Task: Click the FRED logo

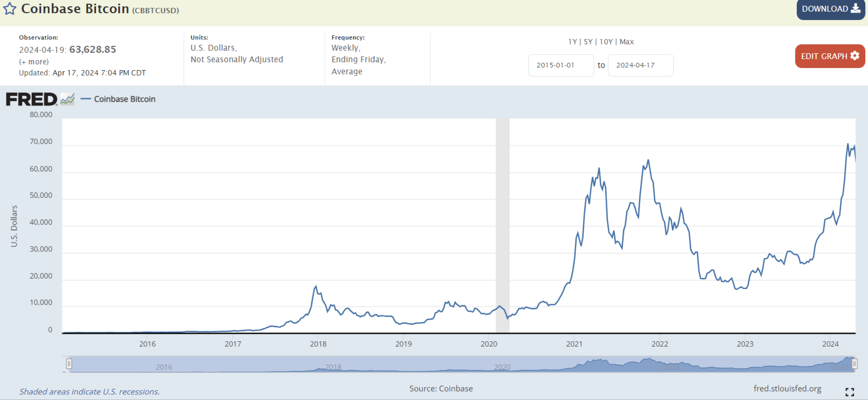Action: tap(32, 99)
